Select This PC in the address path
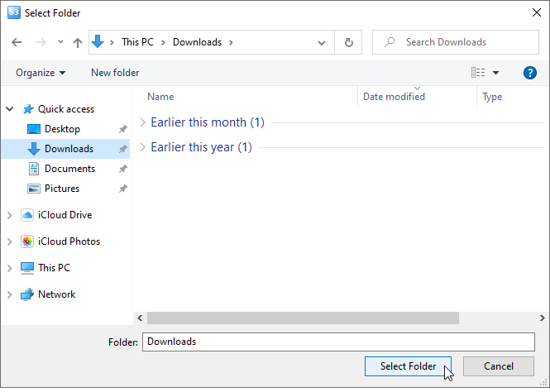This screenshot has width=550, height=392. click(x=137, y=42)
